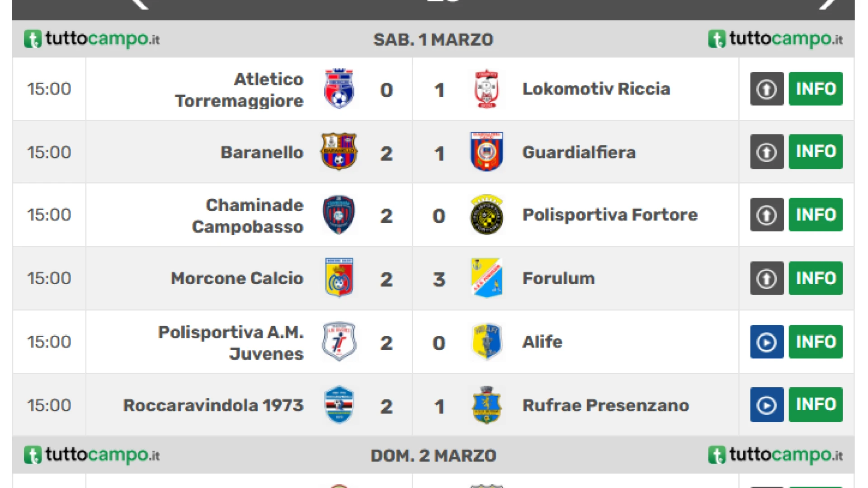Play video for Polisportiva A.M. Juvenes match

coord(767,342)
